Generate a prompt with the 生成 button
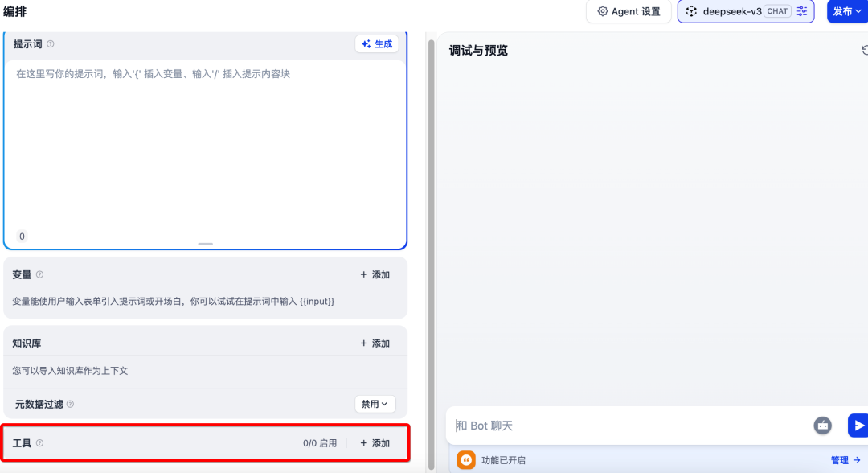868x473 pixels. pos(377,44)
